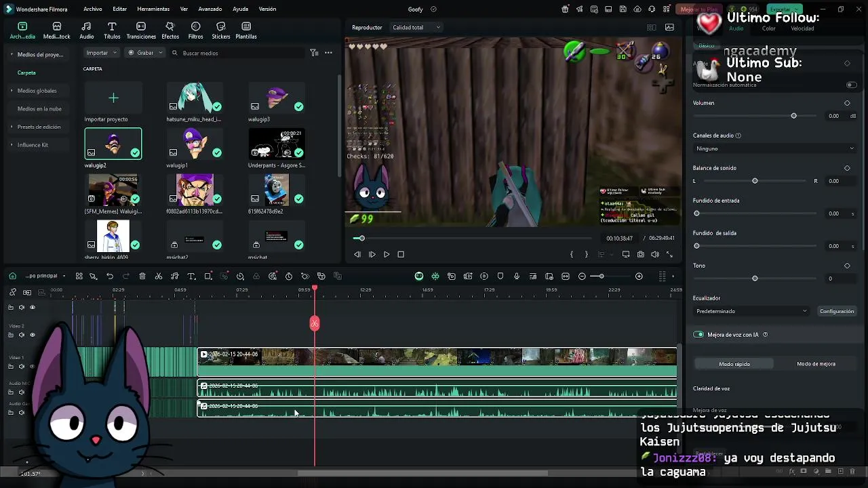Click the Volumen slider handle
This screenshot has height=488, width=868.
tap(793, 116)
